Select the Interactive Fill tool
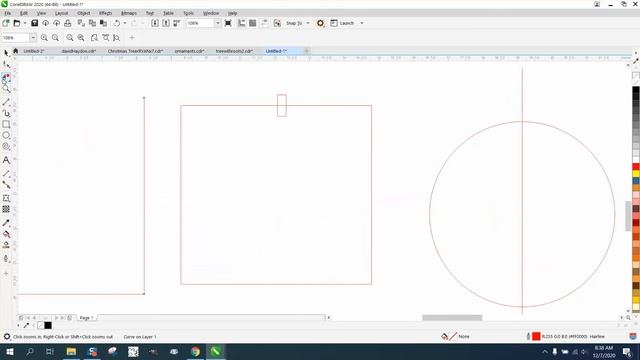This screenshot has height=360, width=640. tap(6, 234)
